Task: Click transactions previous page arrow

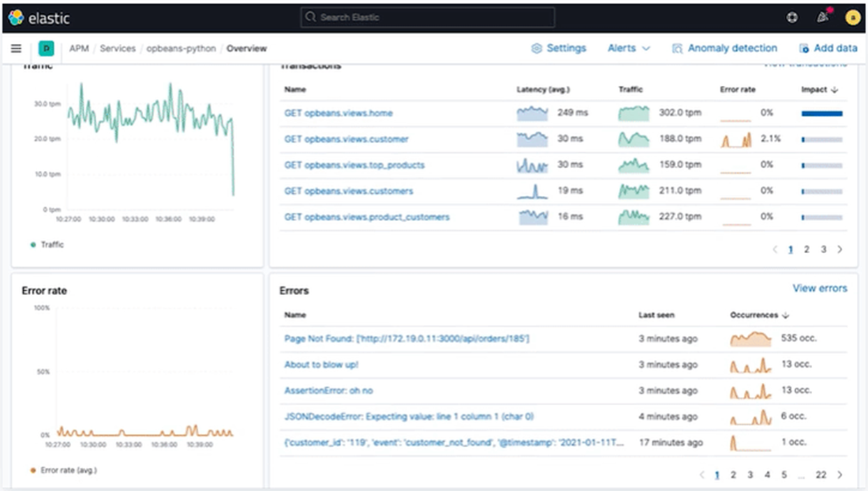Action: pos(775,249)
